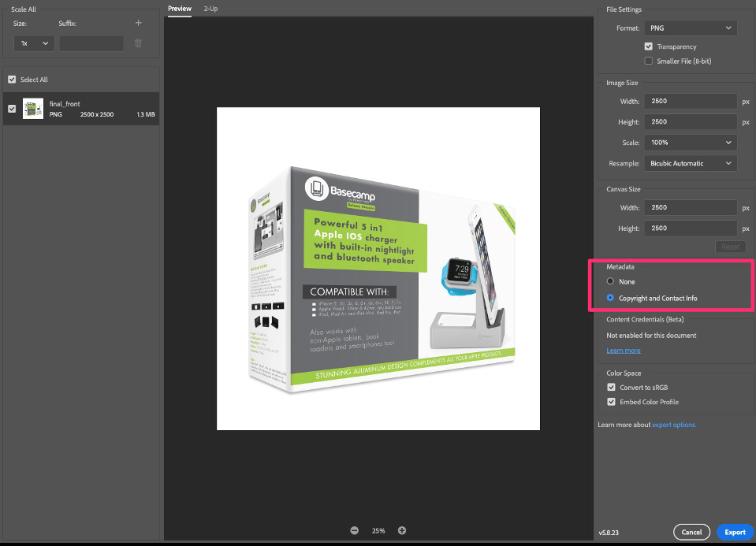
Task: Zoom in the preview with plus icon
Action: coord(402,530)
